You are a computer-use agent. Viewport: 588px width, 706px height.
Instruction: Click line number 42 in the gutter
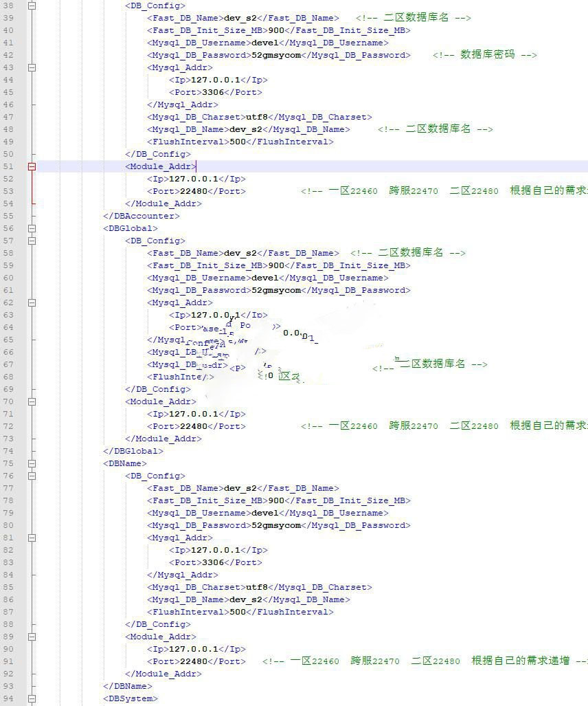tap(8, 55)
